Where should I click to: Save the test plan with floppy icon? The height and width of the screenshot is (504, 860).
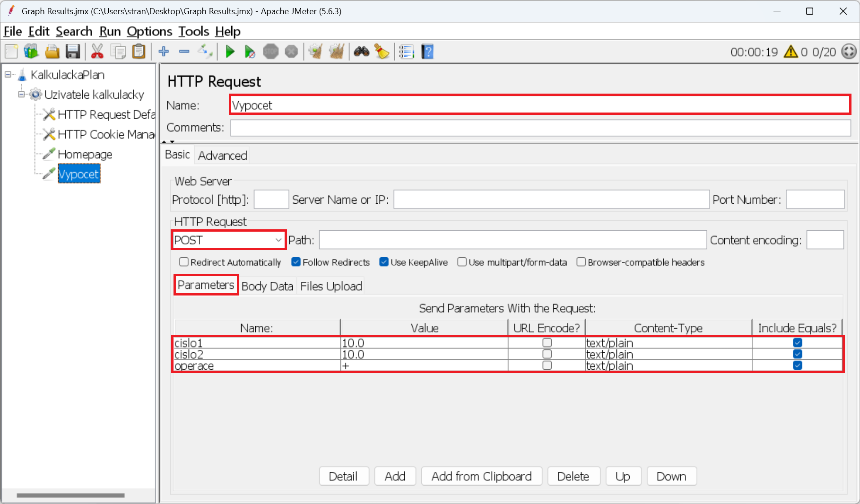click(73, 52)
